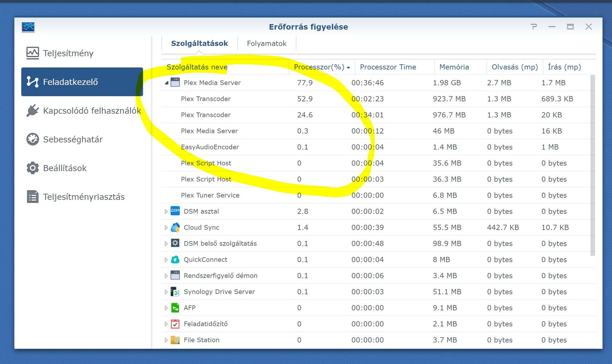Select Feladatkezelő in the sidebar

point(82,82)
